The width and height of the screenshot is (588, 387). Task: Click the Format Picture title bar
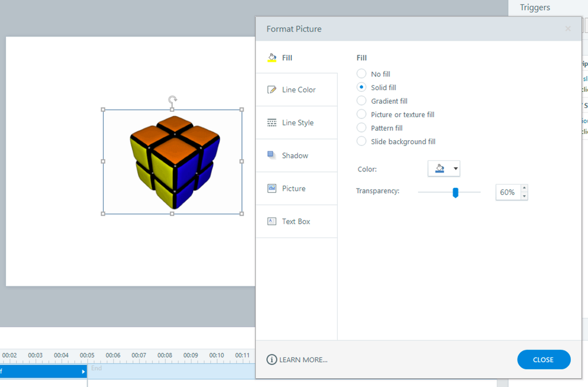point(418,29)
